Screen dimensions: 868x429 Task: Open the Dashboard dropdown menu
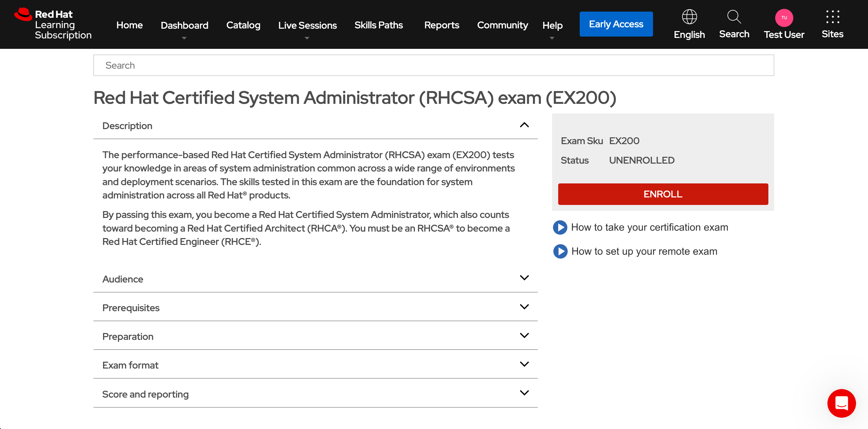184,25
